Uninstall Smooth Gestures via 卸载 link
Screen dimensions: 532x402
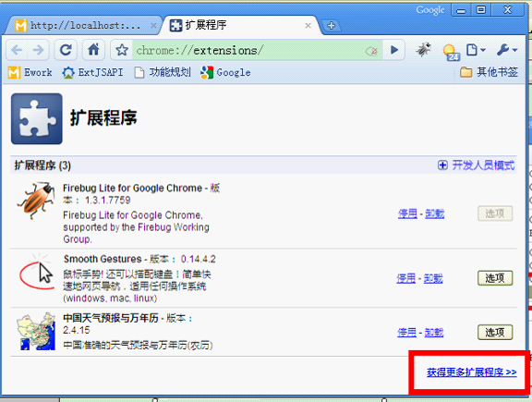point(433,279)
